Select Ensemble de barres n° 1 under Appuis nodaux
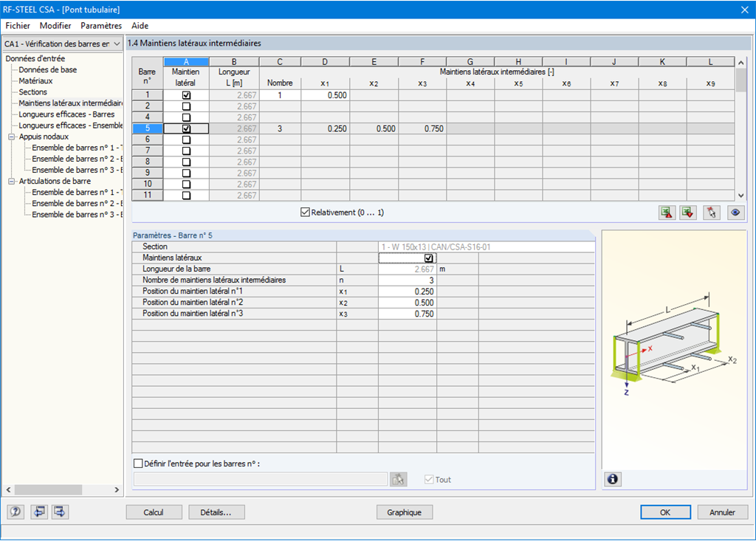Viewport: 756px width, 541px height. click(77, 148)
